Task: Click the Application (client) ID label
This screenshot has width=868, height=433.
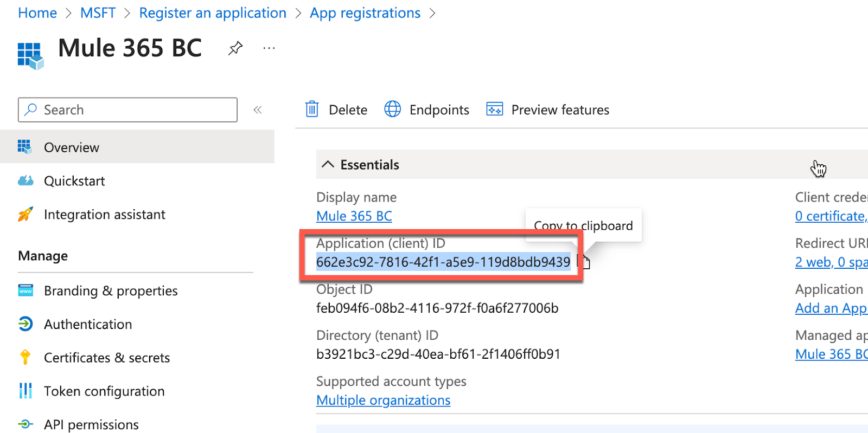Action: (x=381, y=243)
